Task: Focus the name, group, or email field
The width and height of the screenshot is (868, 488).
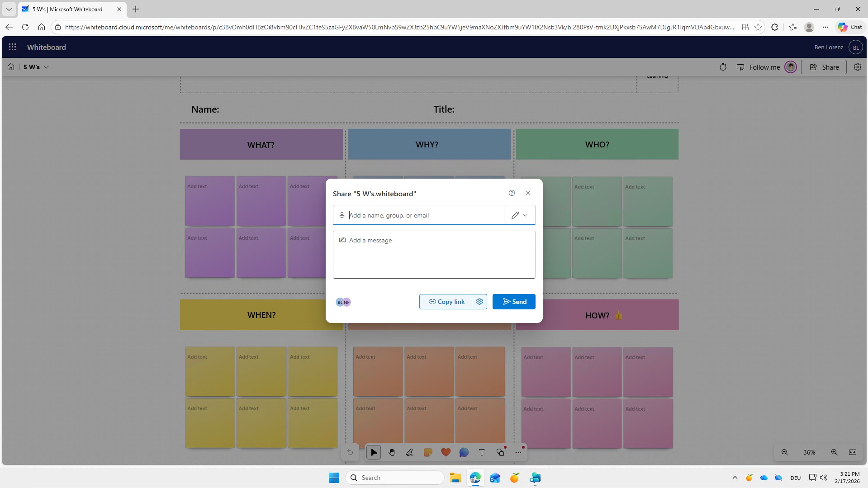Action: [x=424, y=215]
